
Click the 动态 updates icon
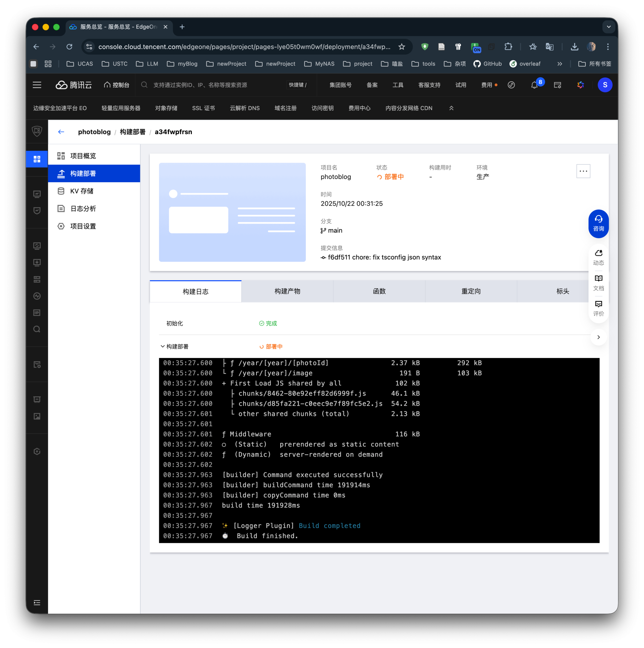(598, 257)
